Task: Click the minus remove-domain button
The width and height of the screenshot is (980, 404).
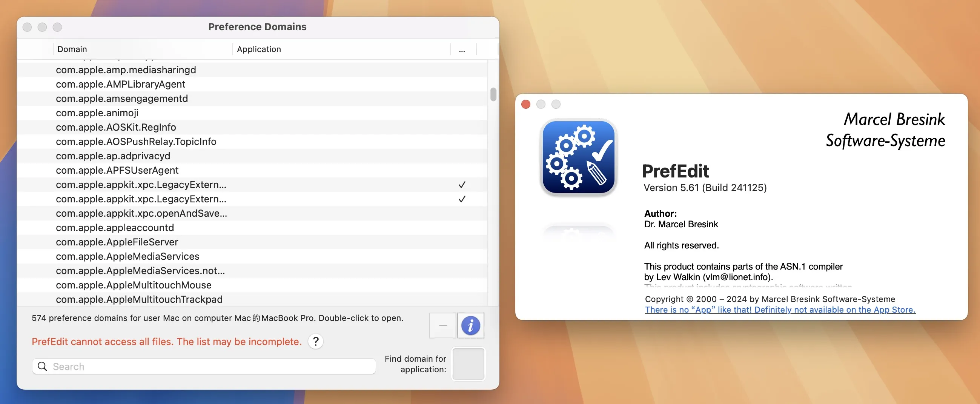Action: pyautogui.click(x=443, y=325)
